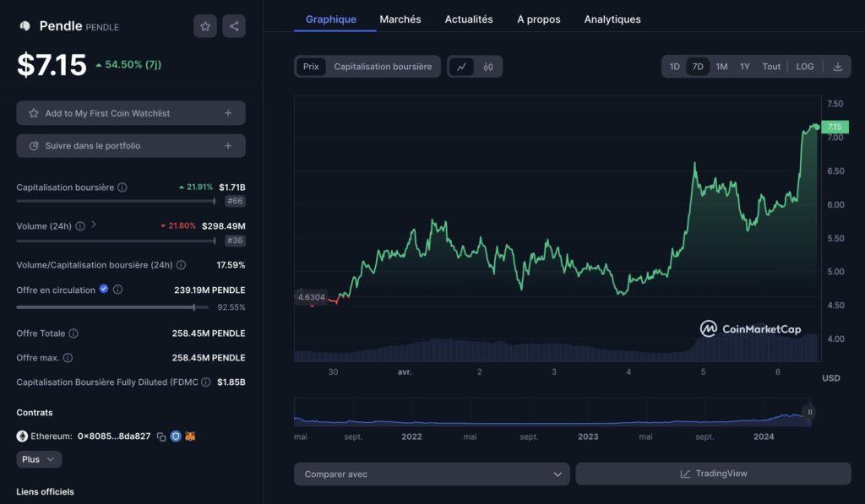Select Prix chart mode
The image size is (865, 504).
pos(311,67)
